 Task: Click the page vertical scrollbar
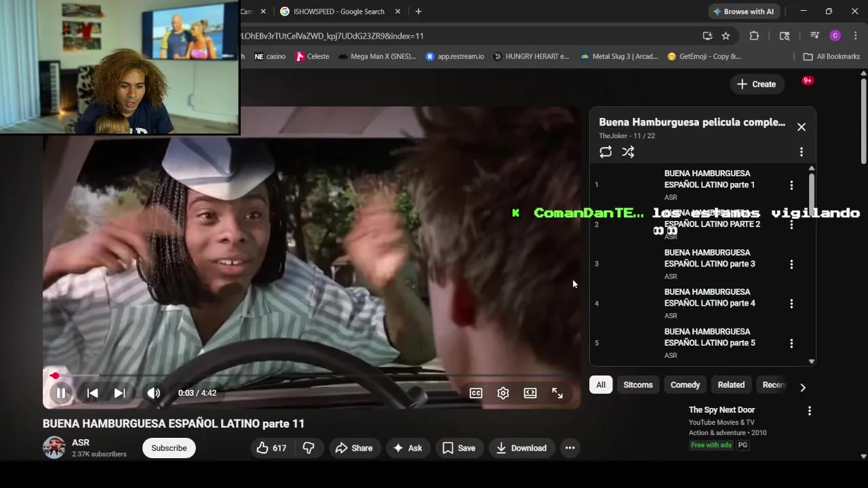coord(863,122)
